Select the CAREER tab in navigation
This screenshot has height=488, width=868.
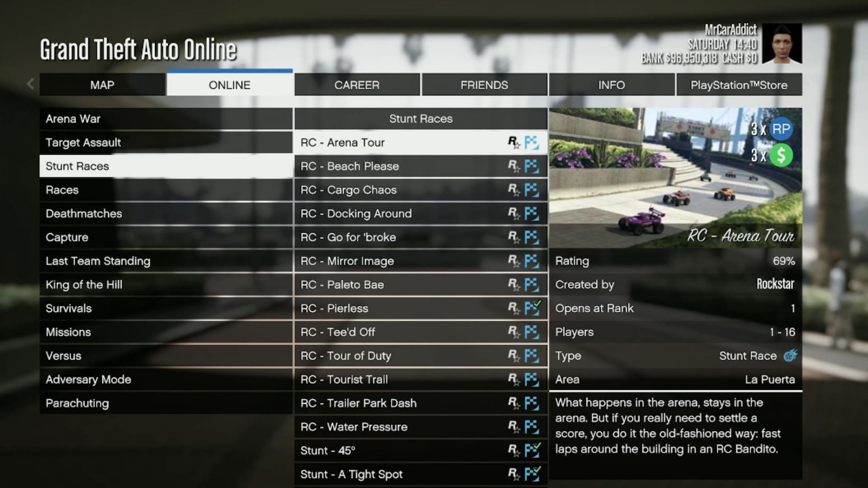coord(357,84)
